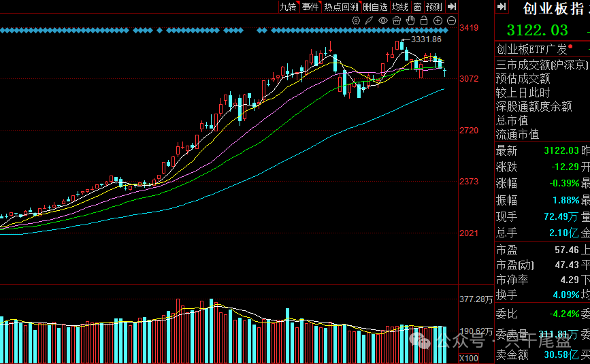590x364 pixels.
Task: Select the drawing pen tool
Action: pyautogui.click(x=369, y=20)
